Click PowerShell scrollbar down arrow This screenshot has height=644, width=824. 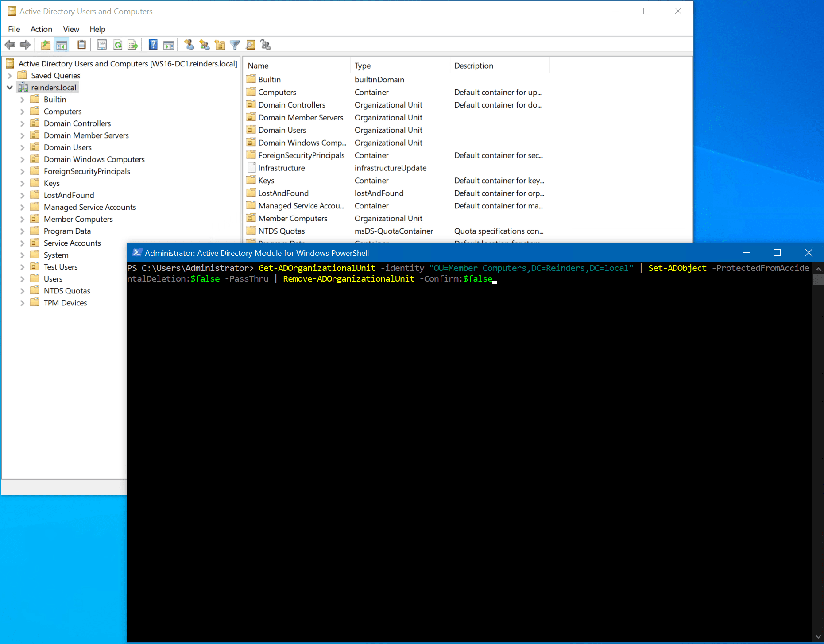coord(818,637)
